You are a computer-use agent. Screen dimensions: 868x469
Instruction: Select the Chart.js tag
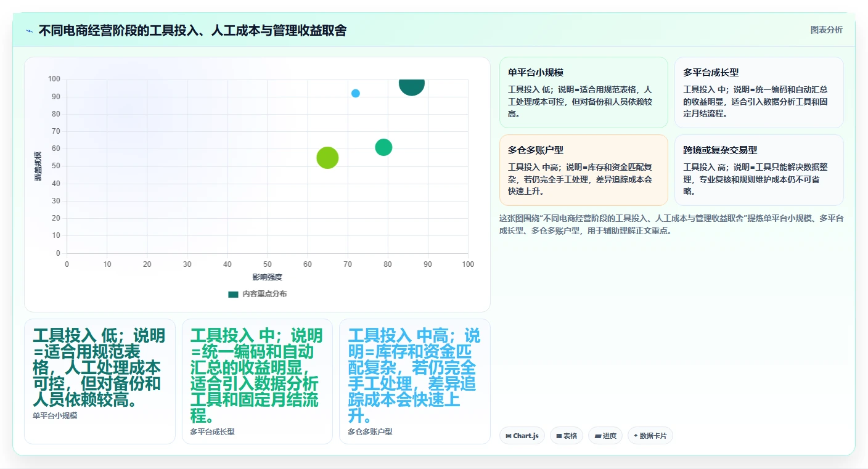click(522, 436)
